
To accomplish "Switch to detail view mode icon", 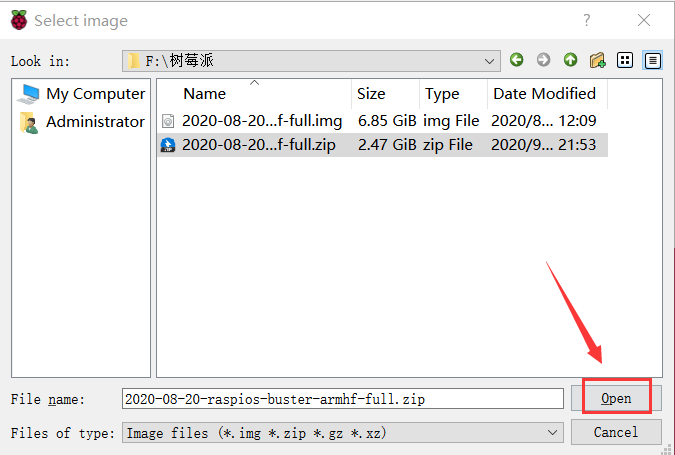I will (x=653, y=60).
